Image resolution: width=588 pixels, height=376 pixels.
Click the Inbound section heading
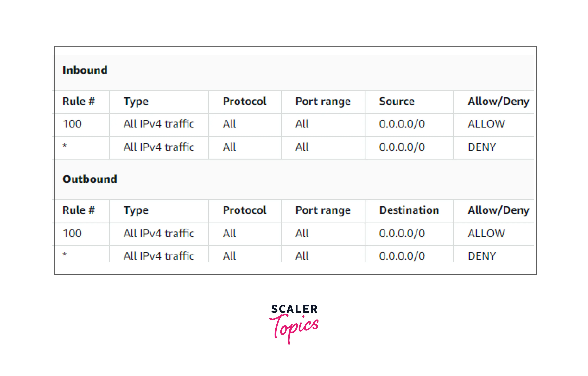click(x=85, y=70)
